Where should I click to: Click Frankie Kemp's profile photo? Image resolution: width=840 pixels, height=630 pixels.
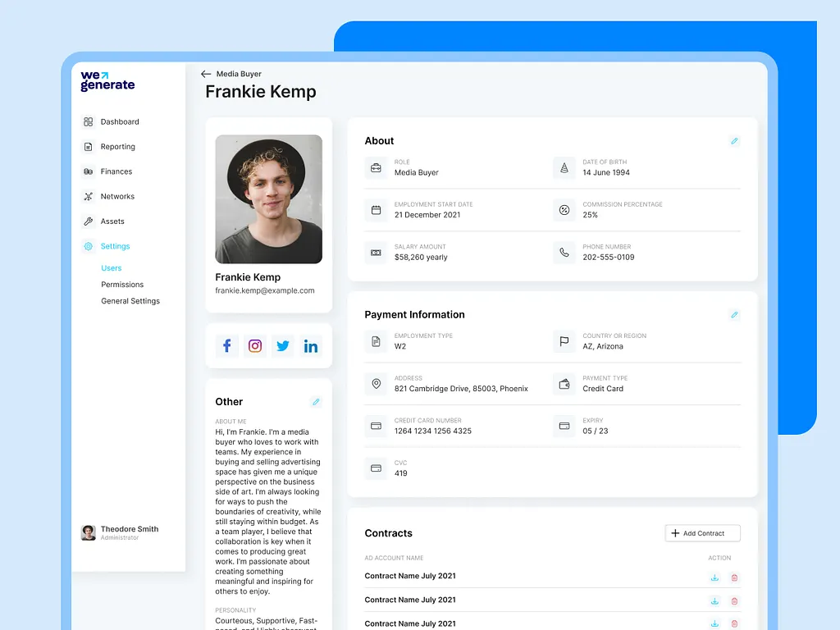[268, 199]
